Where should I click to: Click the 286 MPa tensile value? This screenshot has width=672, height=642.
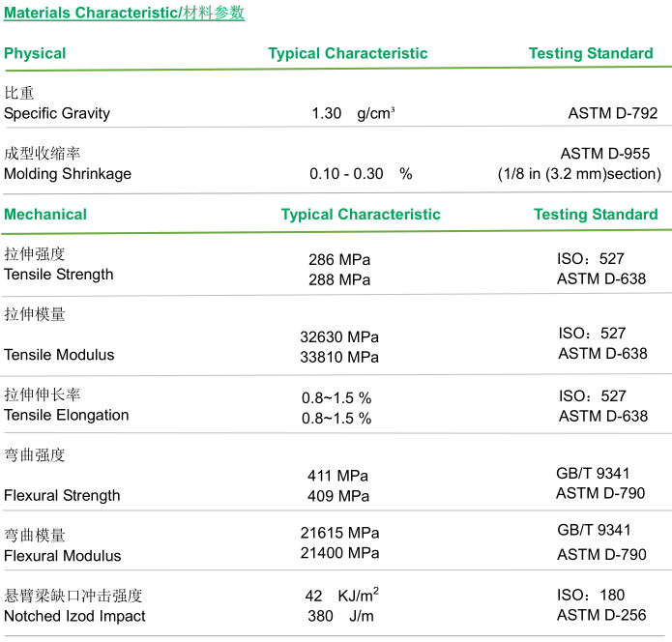338,259
